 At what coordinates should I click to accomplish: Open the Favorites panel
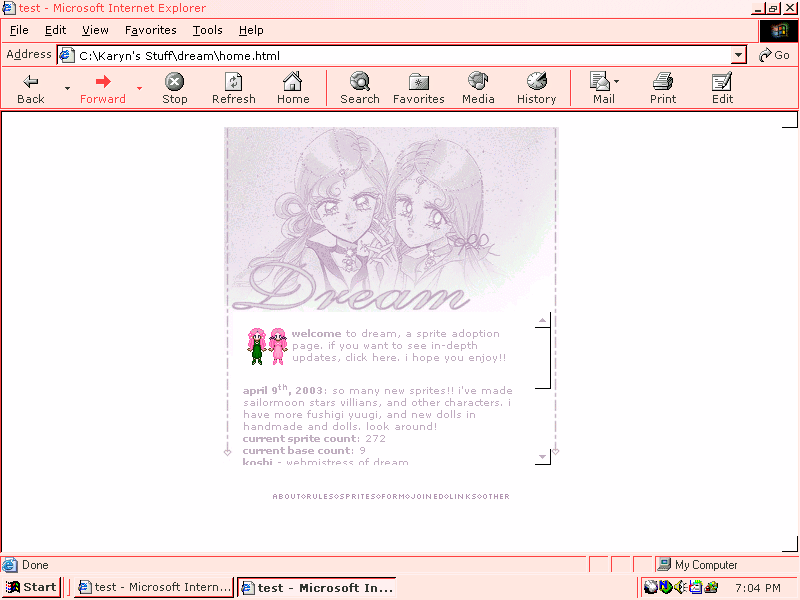(418, 88)
